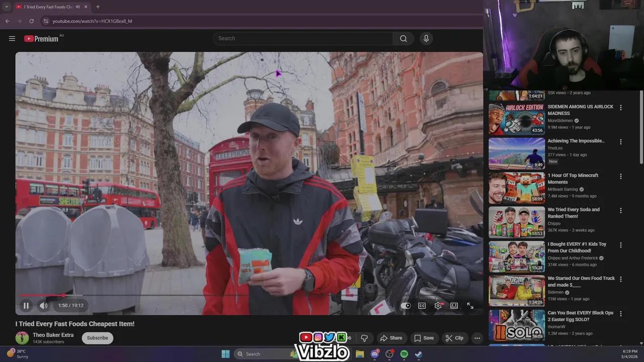Click the 1:50 / 19:12 time display
The width and height of the screenshot is (644, 362).
pos(70,305)
